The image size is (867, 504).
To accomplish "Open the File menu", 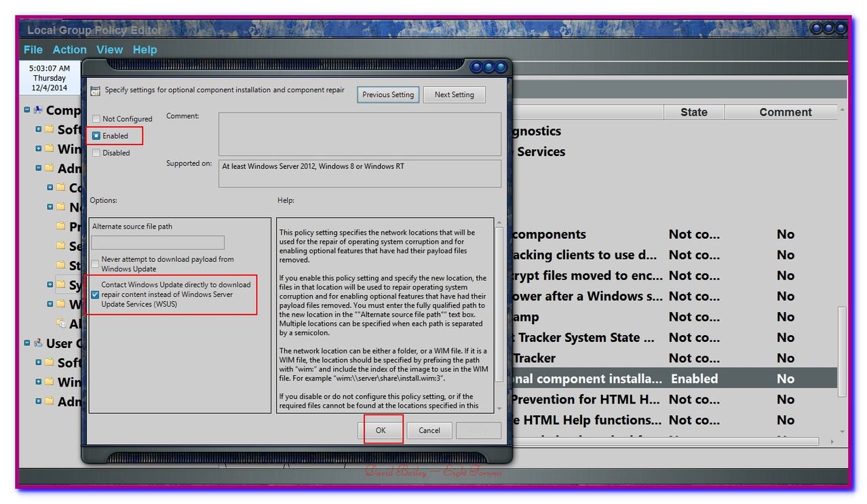I will 33,50.
